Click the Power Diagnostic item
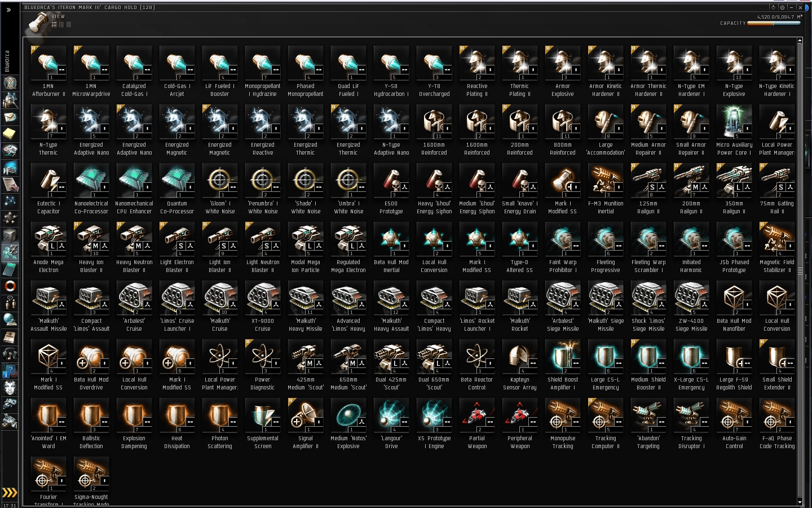 [263, 365]
